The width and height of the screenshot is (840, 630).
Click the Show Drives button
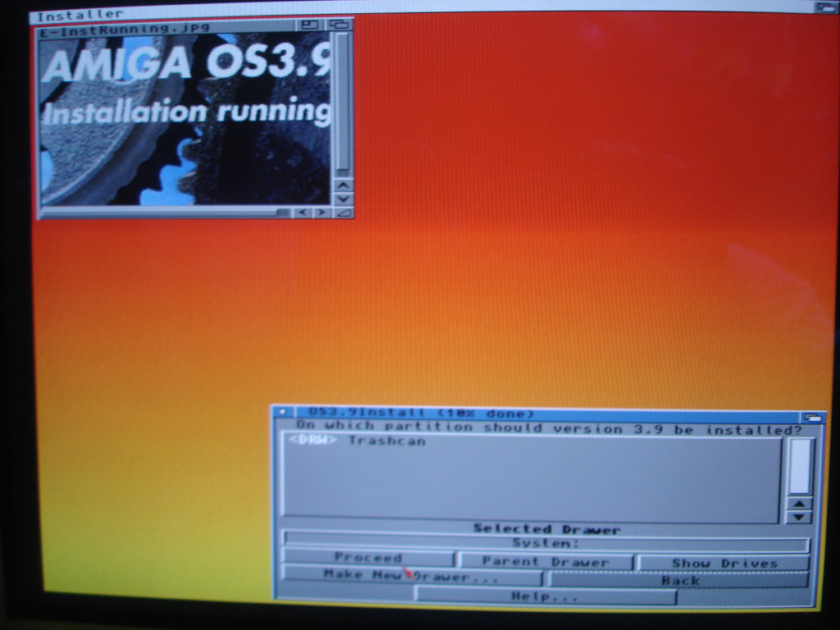tap(724, 563)
